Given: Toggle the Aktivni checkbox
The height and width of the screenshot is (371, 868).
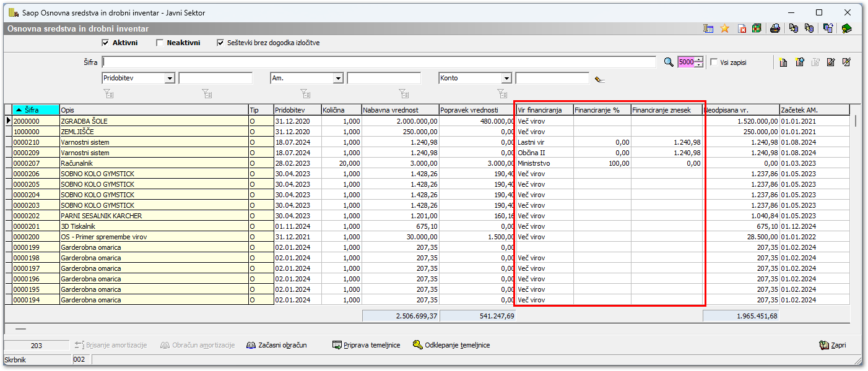Looking at the screenshot, I should point(105,43).
